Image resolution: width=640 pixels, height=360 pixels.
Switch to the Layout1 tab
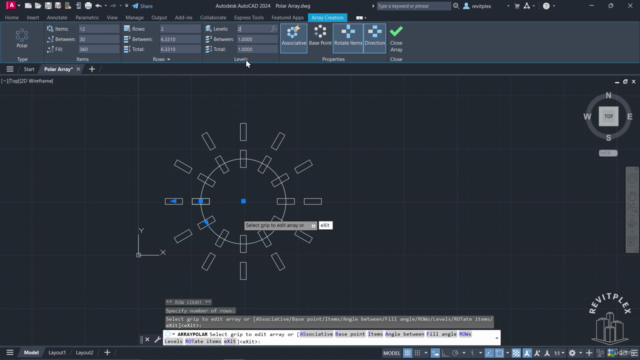57,353
